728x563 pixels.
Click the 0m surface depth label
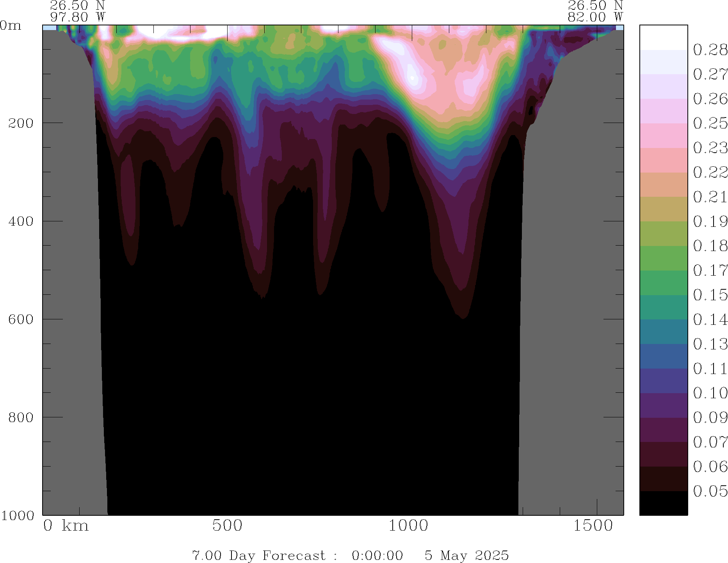click(x=11, y=25)
